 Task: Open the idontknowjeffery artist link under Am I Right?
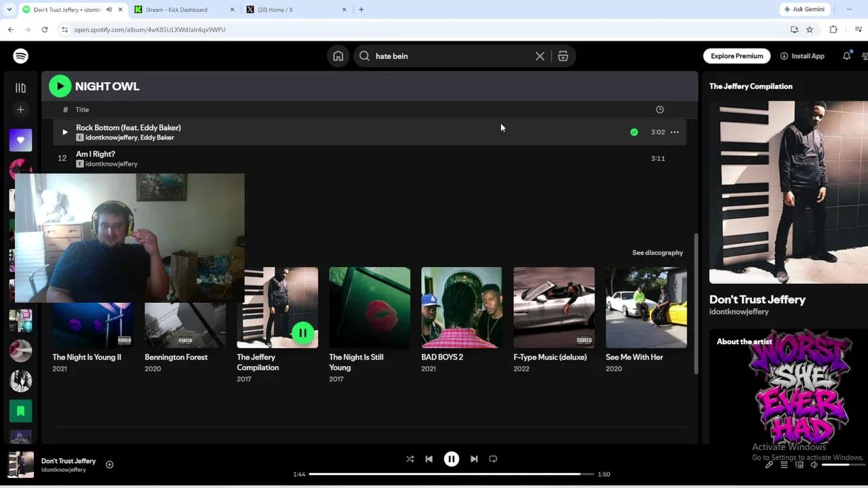tap(111, 164)
